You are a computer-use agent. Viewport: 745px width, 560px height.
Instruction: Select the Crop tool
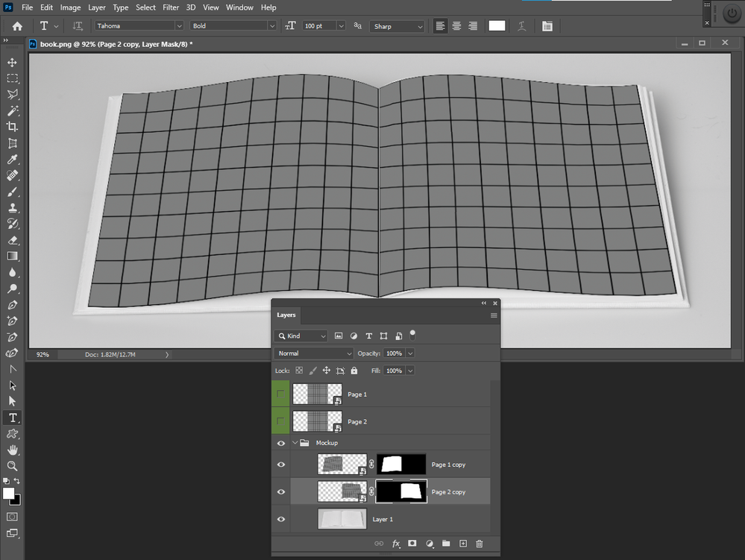pyautogui.click(x=12, y=127)
